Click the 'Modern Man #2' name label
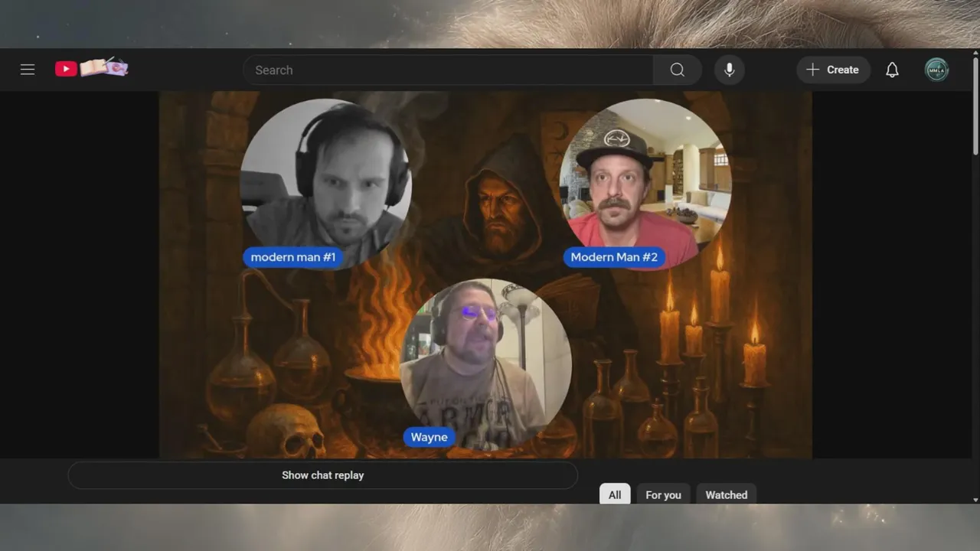 [x=614, y=257]
